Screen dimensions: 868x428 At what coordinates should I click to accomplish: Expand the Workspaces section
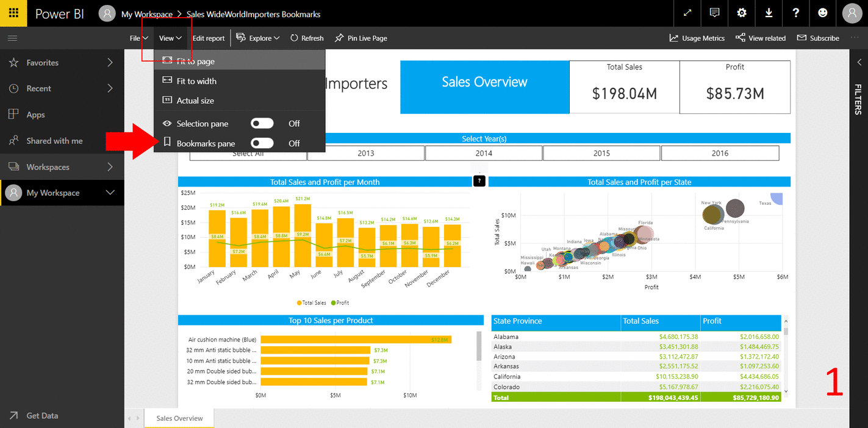pos(61,166)
